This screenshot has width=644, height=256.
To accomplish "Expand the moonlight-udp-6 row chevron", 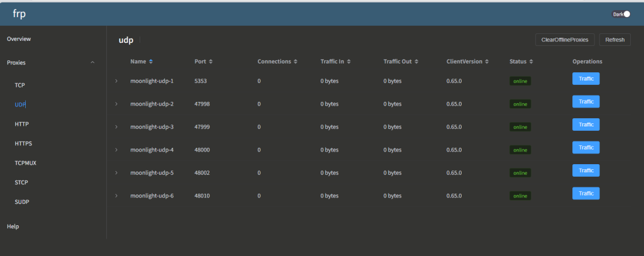I will point(116,196).
